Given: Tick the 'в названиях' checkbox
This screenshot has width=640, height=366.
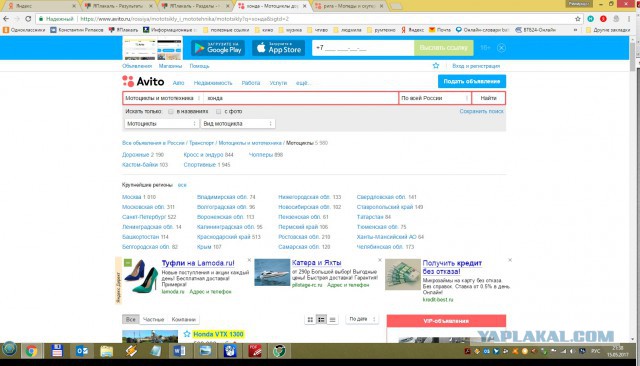Looking at the screenshot, I should click(x=171, y=111).
